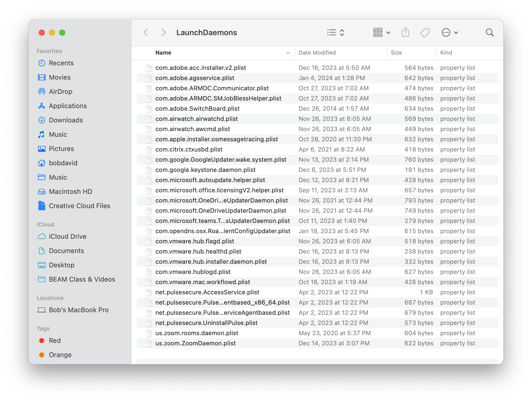Click the Share icon in the toolbar
The height and width of the screenshot is (402, 532).
[405, 32]
